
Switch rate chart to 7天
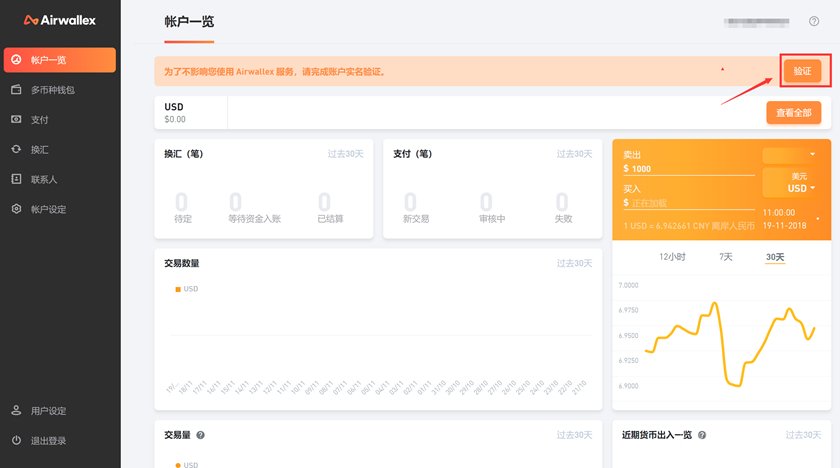click(x=725, y=257)
